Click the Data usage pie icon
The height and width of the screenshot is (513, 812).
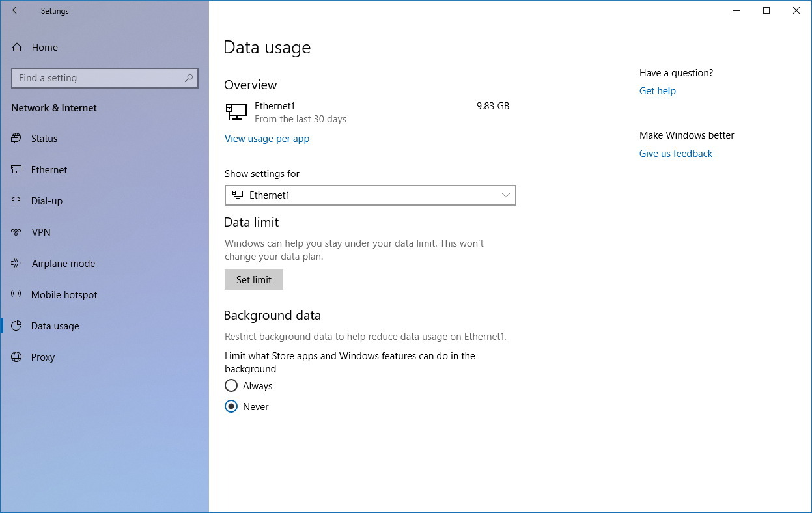pos(17,326)
